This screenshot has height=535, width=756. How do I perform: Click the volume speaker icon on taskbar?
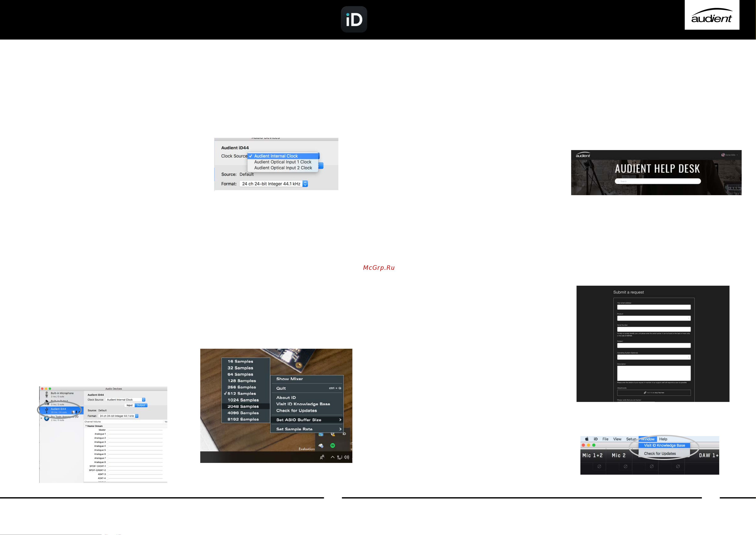coord(346,457)
